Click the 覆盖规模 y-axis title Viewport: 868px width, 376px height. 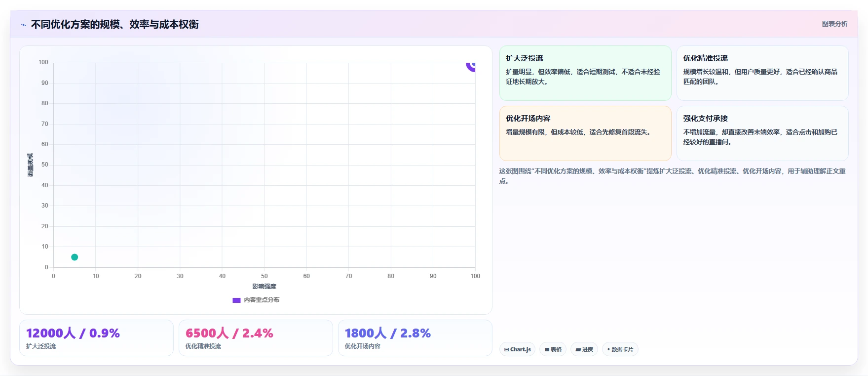(31, 165)
